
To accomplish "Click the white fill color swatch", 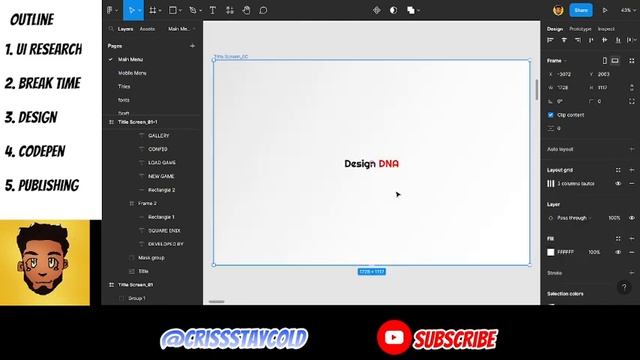I will [x=551, y=252].
